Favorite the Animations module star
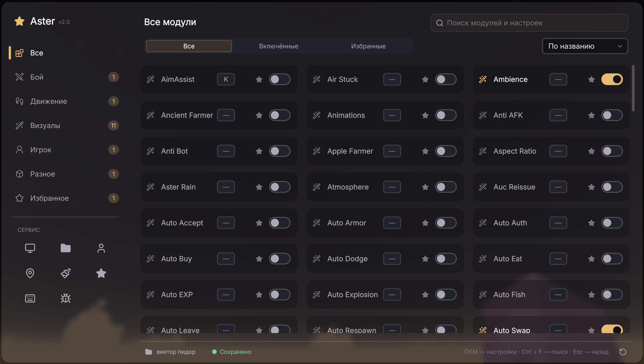This screenshot has width=644, height=364. [425, 115]
